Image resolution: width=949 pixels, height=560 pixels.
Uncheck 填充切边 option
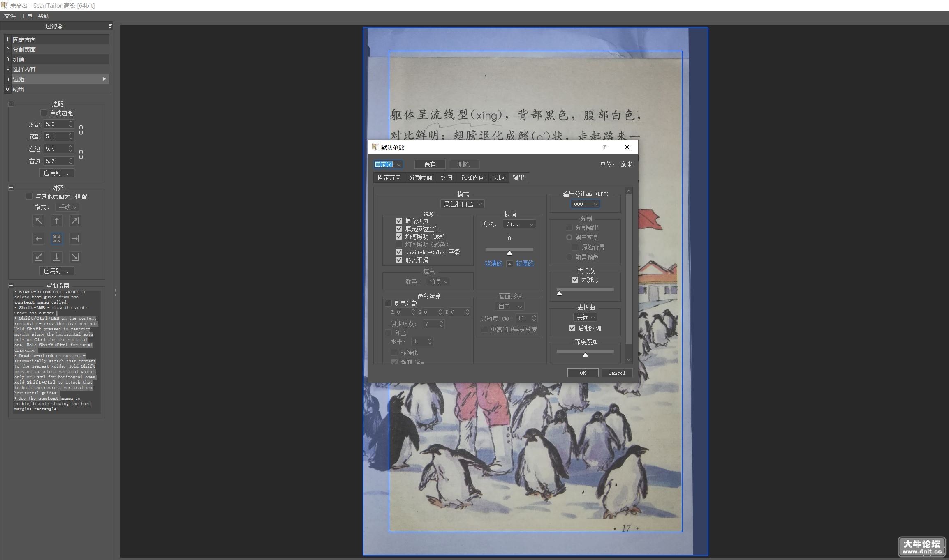click(399, 221)
